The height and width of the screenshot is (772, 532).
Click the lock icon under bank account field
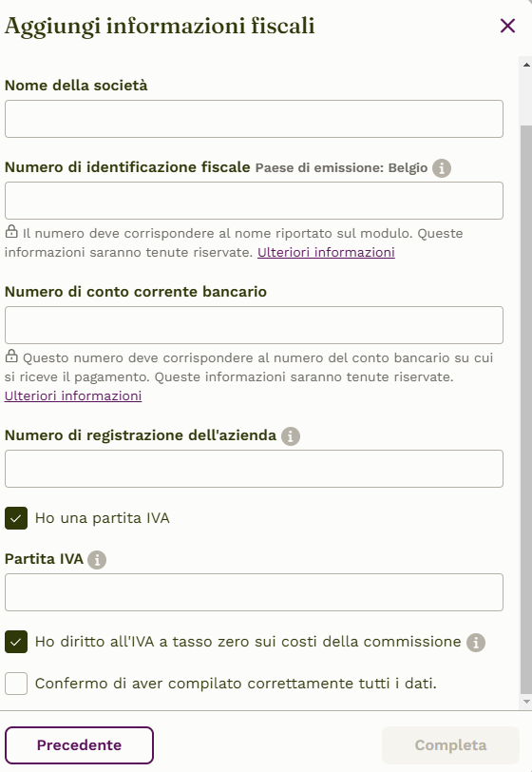pyautogui.click(x=11, y=356)
